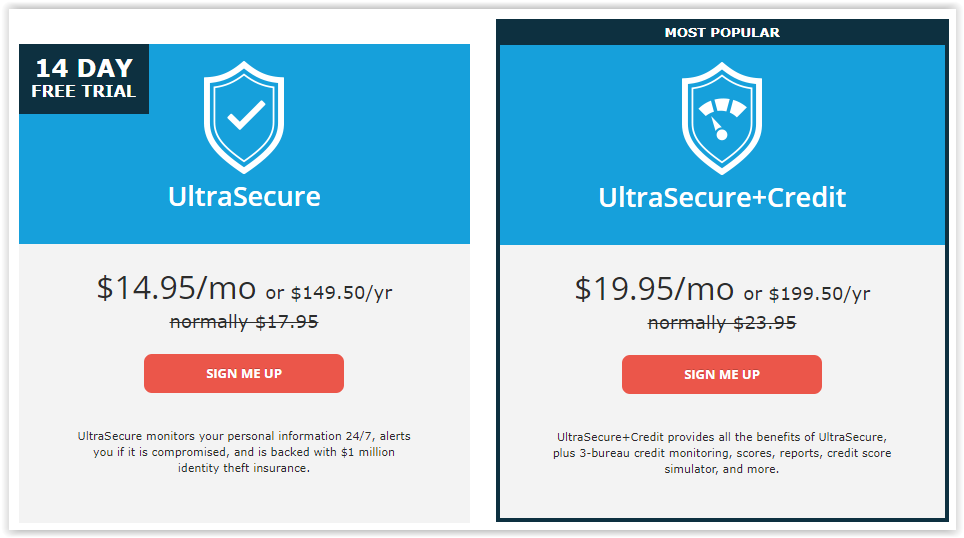The height and width of the screenshot is (538, 964).
Task: Click the $149.50/yr annual price
Action: [x=341, y=293]
